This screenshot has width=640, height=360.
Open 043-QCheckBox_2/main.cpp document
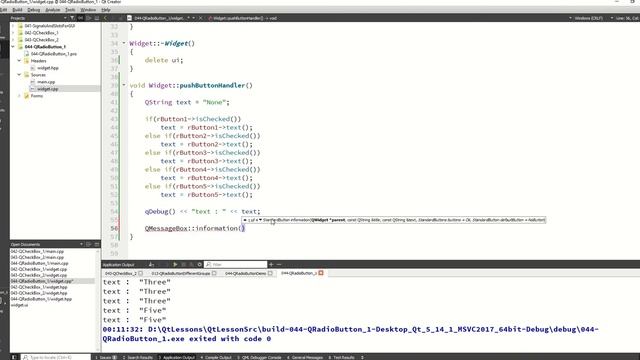(x=37, y=257)
